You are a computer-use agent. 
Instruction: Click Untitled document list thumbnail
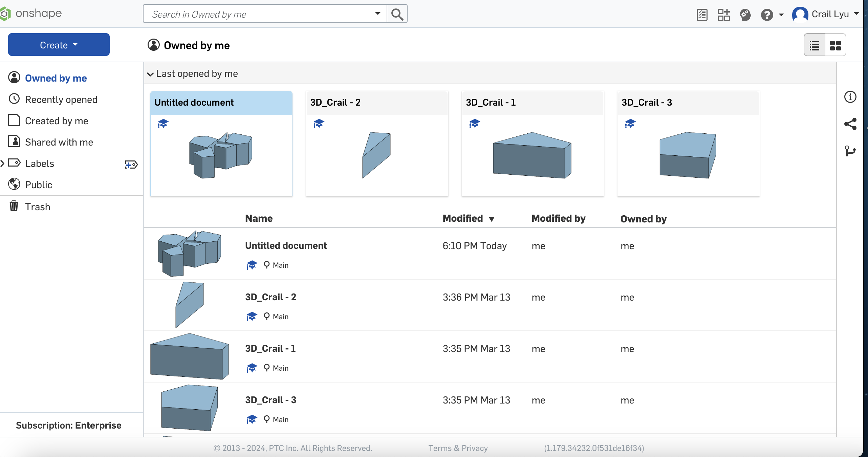(190, 253)
